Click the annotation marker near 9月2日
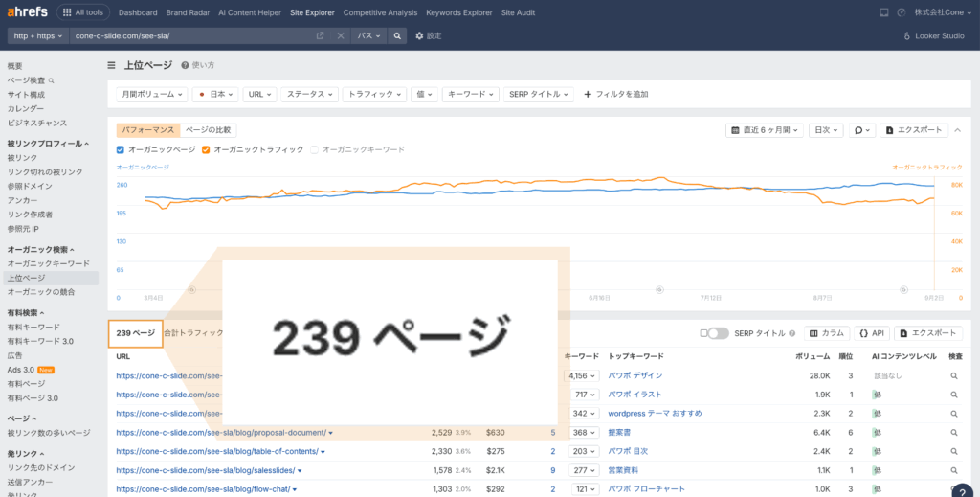 coord(903,289)
